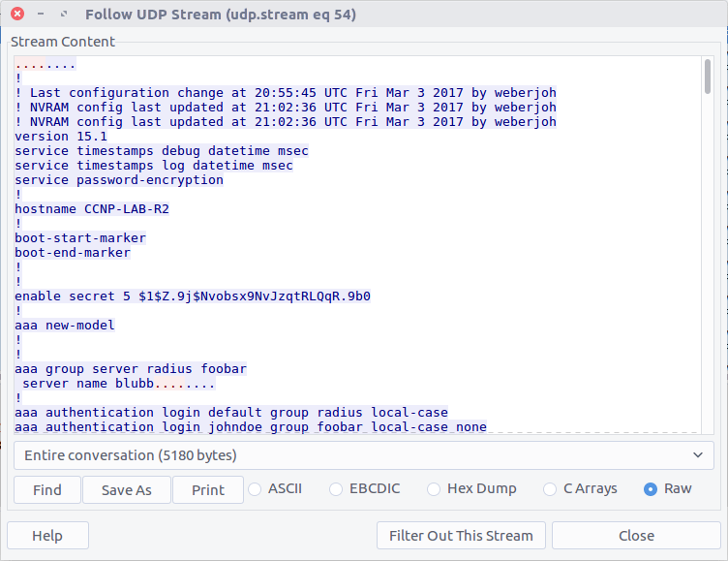This screenshot has width=728, height=561.
Task: Print the stream content
Action: [x=207, y=490]
